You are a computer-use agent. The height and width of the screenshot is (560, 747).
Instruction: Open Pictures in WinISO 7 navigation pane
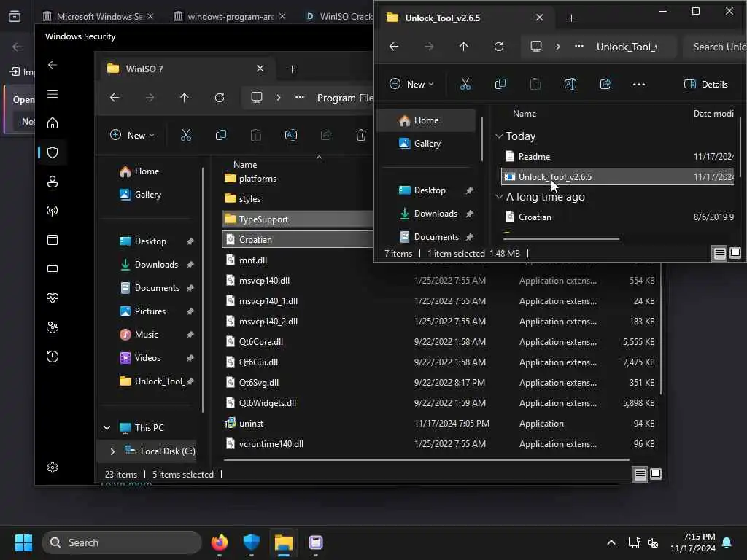pyautogui.click(x=150, y=311)
